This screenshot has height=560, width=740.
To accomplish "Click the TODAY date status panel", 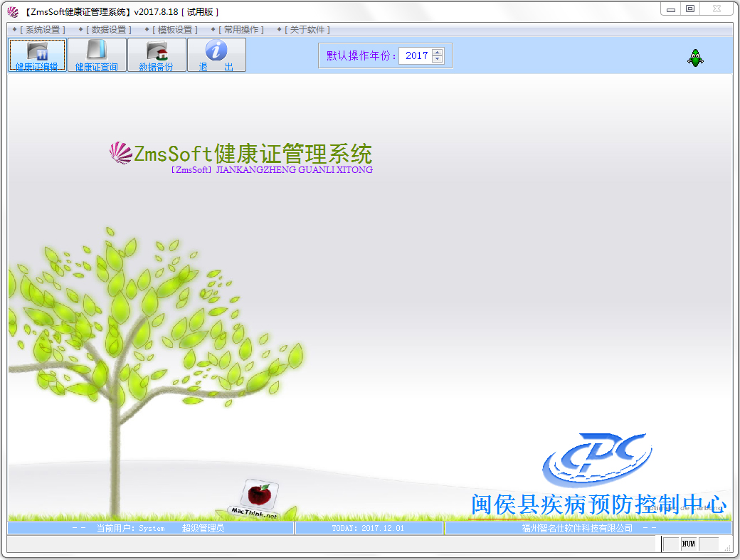I will click(x=369, y=528).
